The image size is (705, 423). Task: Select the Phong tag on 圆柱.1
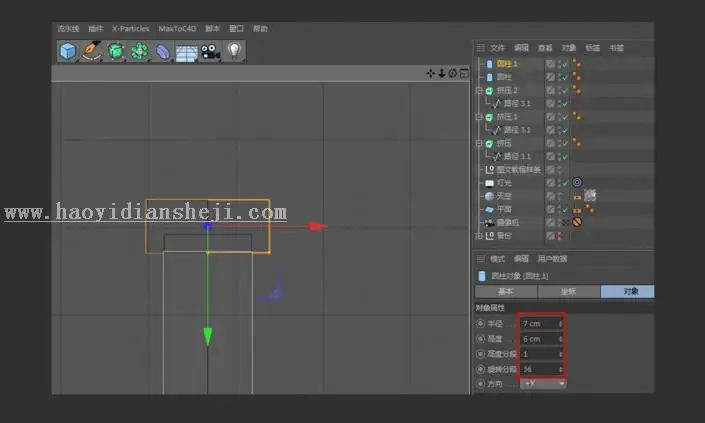577,64
